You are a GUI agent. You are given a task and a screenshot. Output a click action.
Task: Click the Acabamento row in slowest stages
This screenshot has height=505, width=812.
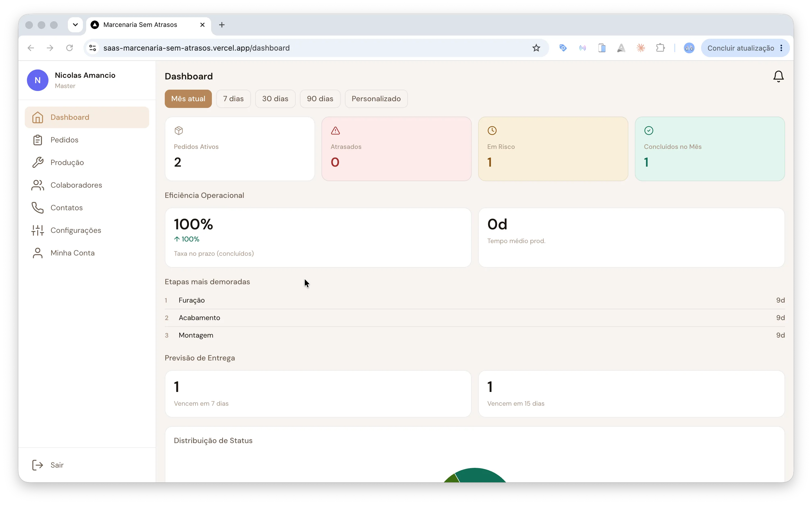point(475,318)
